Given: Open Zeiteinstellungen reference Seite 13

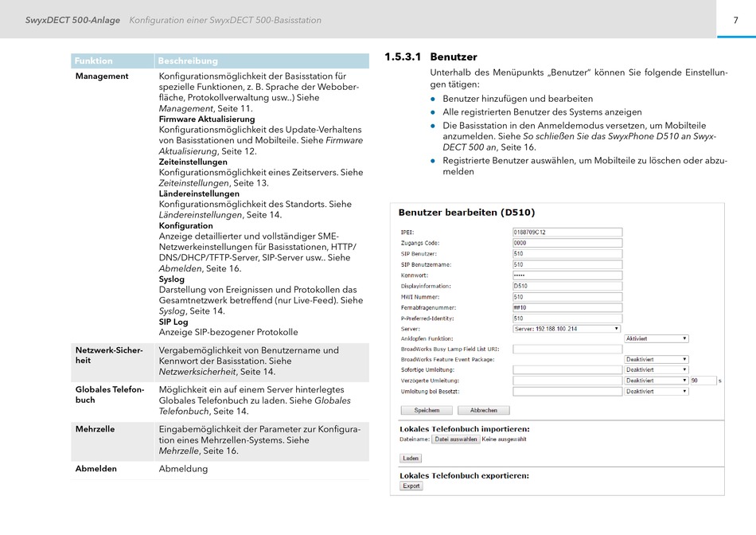Looking at the screenshot, I should 213,183.
